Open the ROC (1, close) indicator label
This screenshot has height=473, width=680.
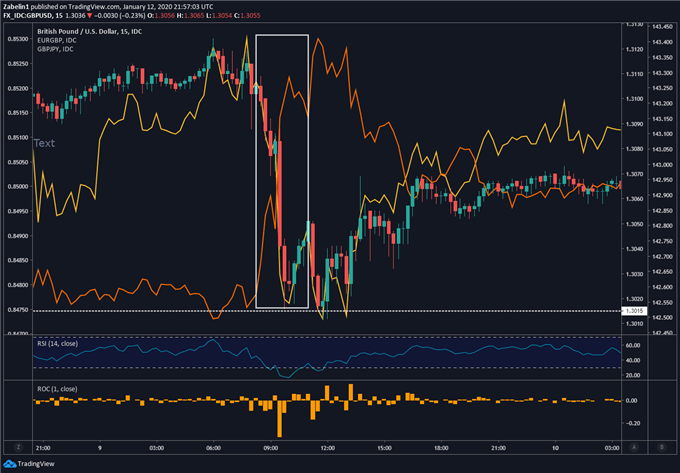[x=57, y=389]
